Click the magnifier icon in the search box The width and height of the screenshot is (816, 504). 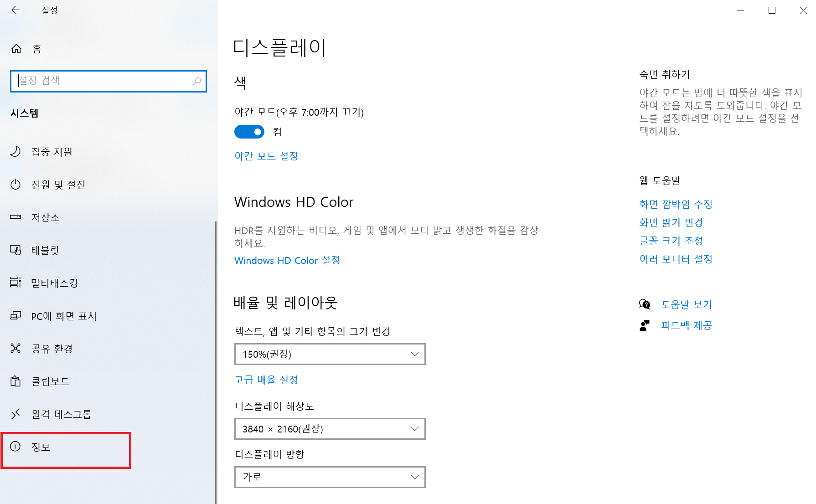click(196, 81)
